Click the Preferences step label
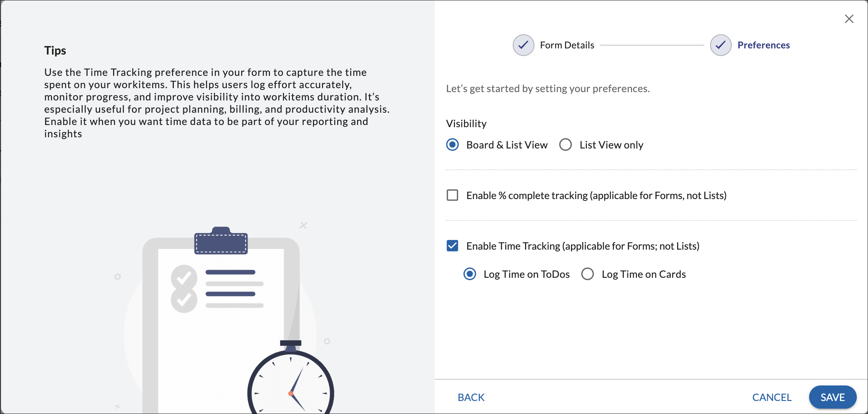The image size is (868, 414). [x=764, y=45]
